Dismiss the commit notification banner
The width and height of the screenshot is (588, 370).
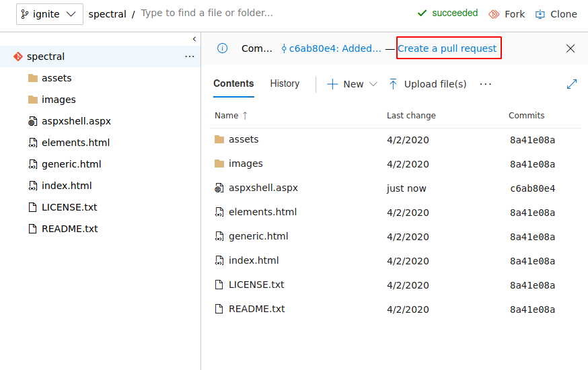pos(571,48)
